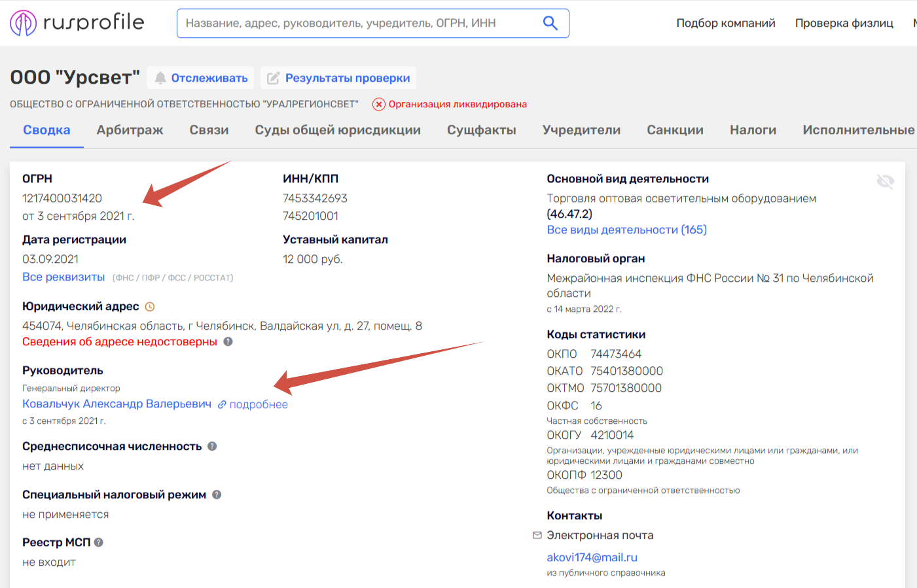
Task: Click OGRN number 1217400031420
Action: click(62, 198)
